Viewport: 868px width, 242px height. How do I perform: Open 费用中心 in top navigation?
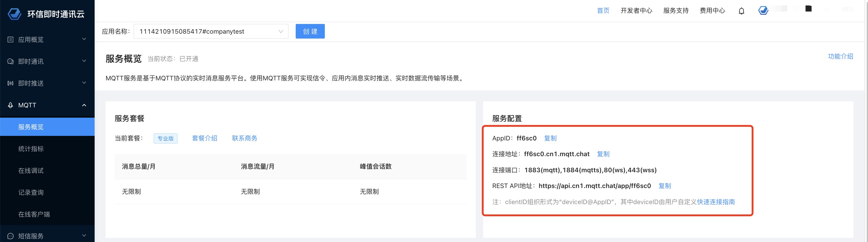click(x=712, y=11)
